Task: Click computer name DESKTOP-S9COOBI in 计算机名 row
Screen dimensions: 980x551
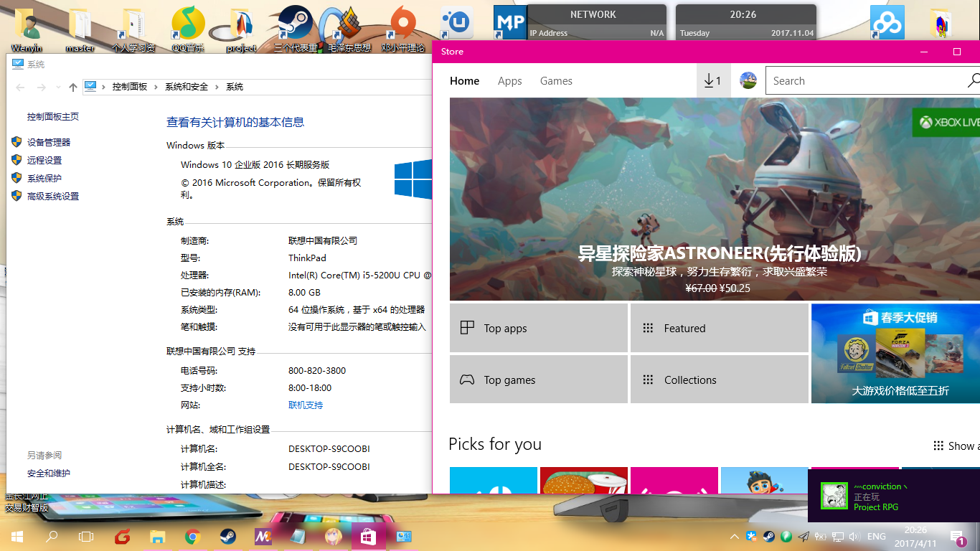Action: coord(329,449)
